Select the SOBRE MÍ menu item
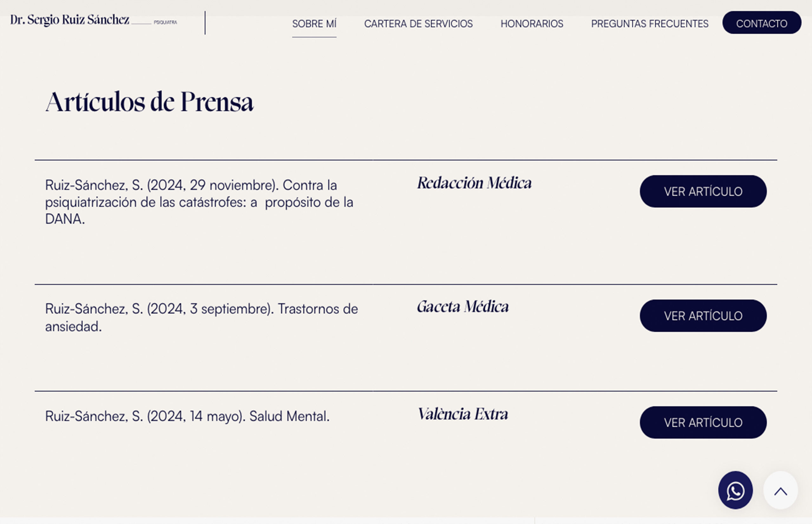Viewport: 812px width, 524px height. (314, 24)
